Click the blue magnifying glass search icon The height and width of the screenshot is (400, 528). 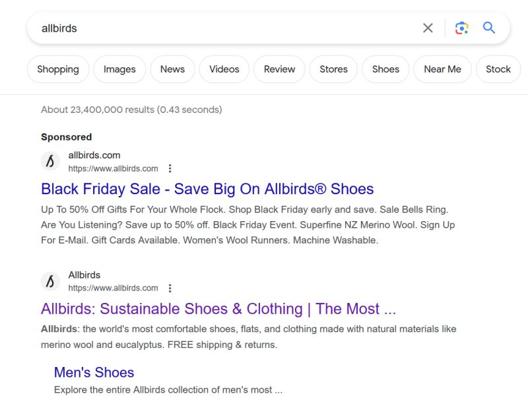(x=489, y=28)
